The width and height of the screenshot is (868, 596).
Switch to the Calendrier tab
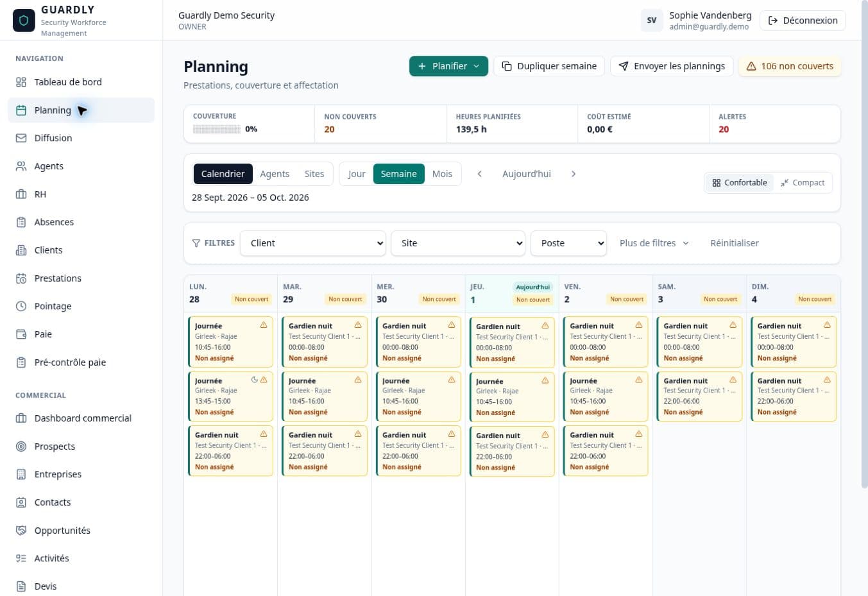click(223, 174)
